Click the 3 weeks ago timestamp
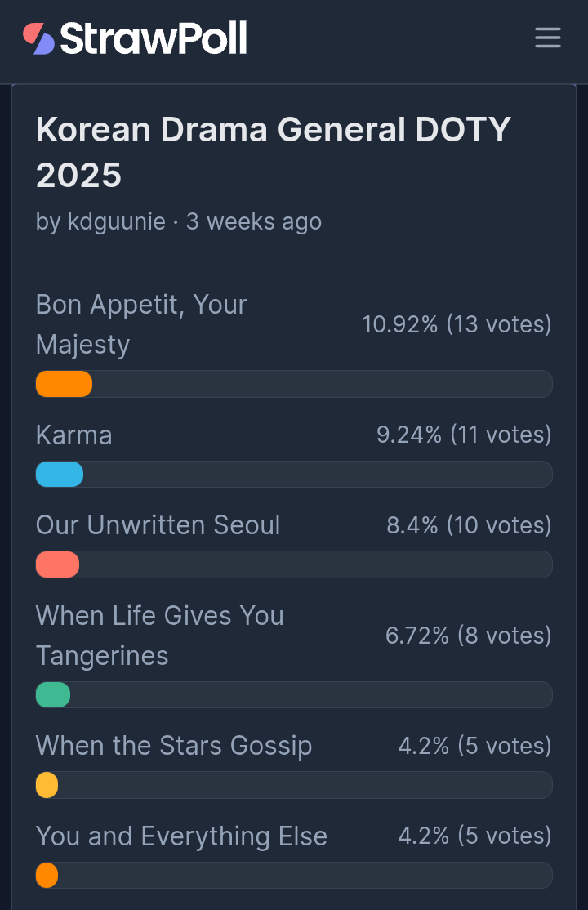The width and height of the screenshot is (588, 910). (254, 221)
